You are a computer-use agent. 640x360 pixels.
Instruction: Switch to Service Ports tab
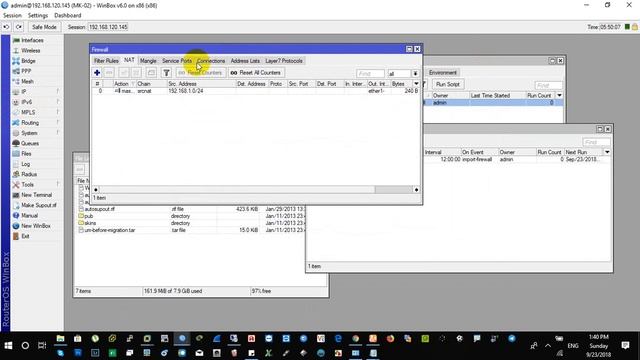click(x=177, y=61)
